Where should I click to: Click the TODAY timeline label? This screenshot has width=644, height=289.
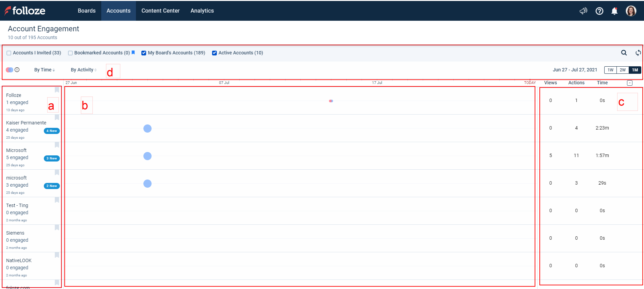click(x=530, y=83)
